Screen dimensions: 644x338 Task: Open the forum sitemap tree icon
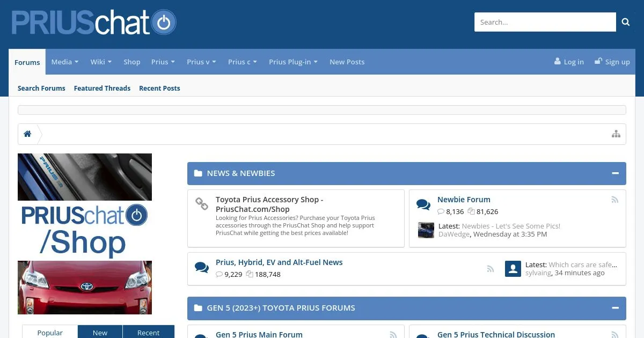click(x=616, y=134)
